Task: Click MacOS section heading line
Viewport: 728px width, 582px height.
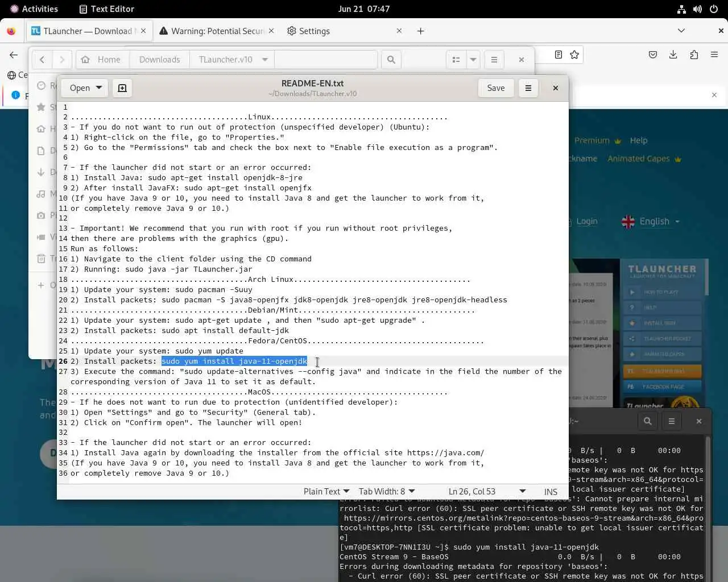Action: [x=259, y=392]
